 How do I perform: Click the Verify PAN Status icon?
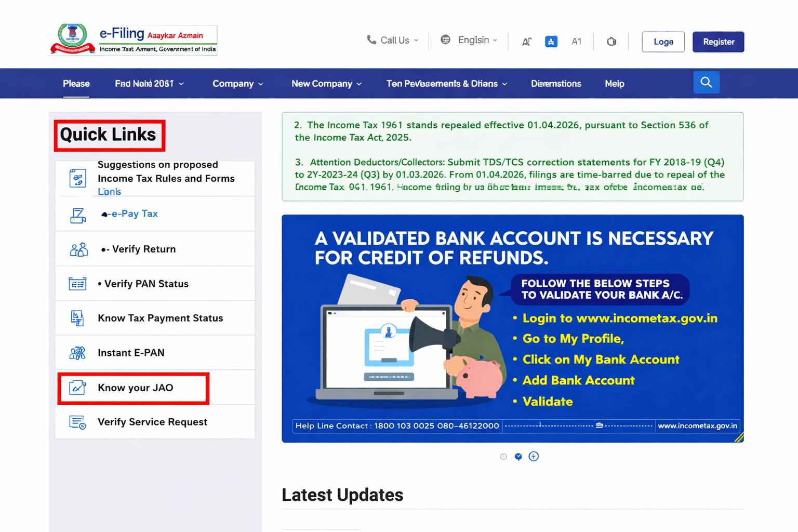click(x=77, y=284)
